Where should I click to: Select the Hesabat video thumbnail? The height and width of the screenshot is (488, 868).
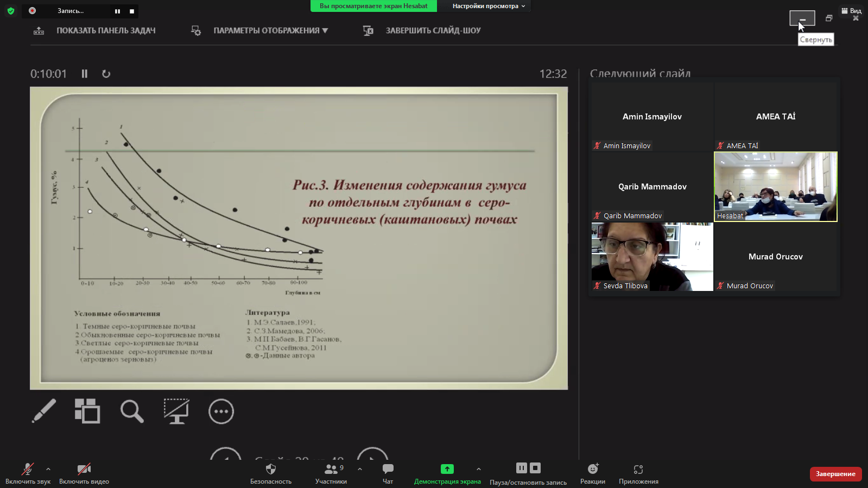(x=775, y=186)
